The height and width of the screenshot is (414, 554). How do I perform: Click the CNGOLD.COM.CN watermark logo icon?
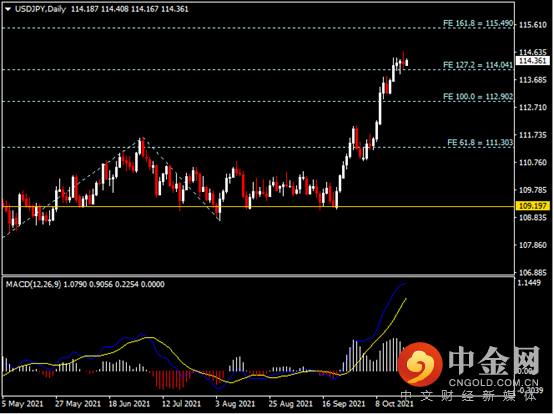[x=420, y=365]
